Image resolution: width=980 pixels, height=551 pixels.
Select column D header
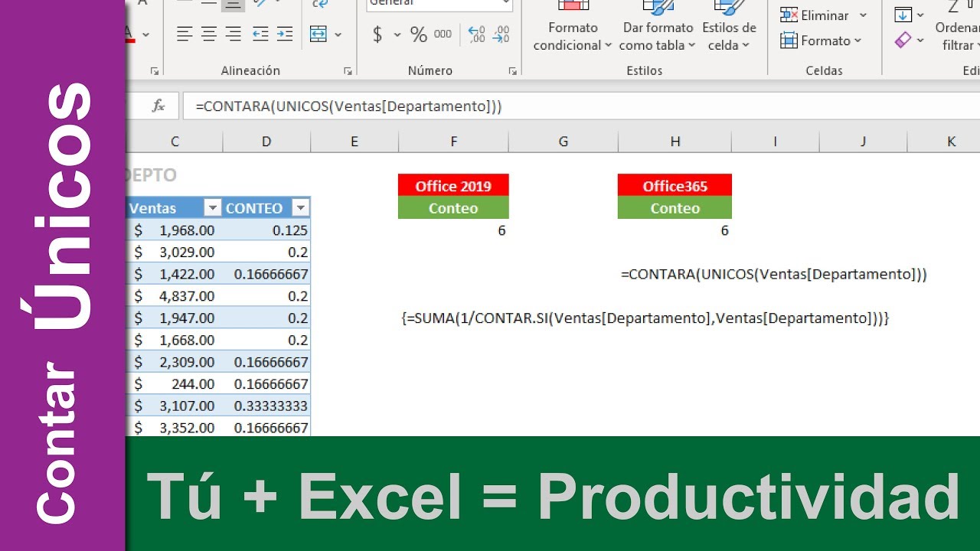[266, 141]
